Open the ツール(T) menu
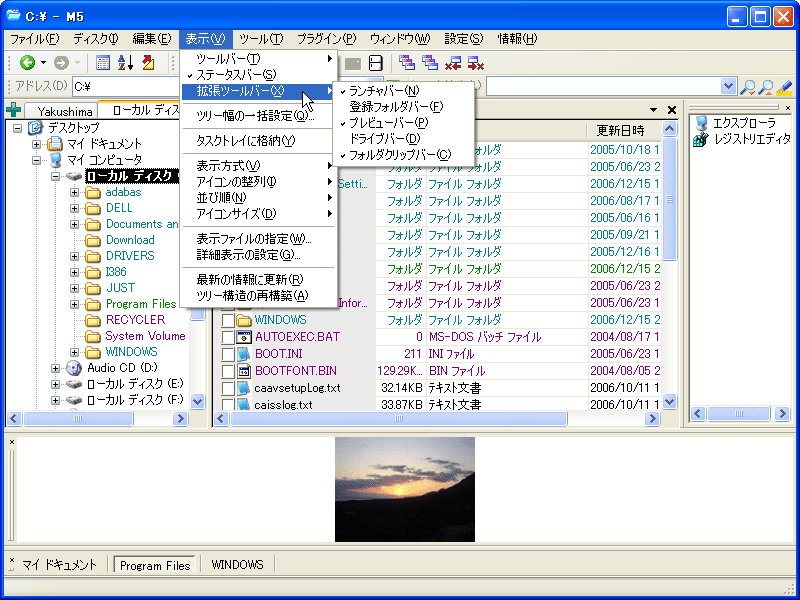 (261, 39)
